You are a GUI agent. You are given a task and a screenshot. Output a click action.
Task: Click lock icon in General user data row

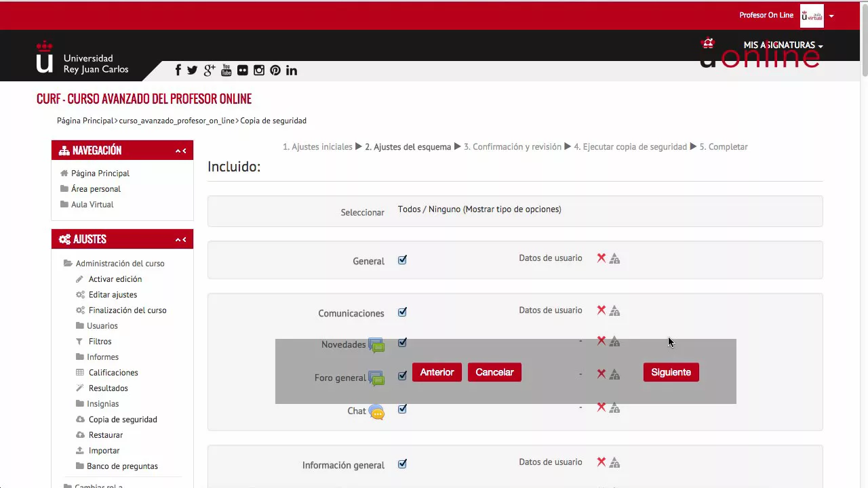tap(614, 259)
